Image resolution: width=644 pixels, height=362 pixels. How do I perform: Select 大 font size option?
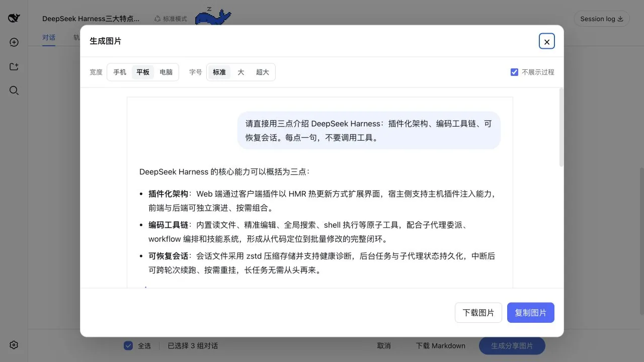point(241,72)
